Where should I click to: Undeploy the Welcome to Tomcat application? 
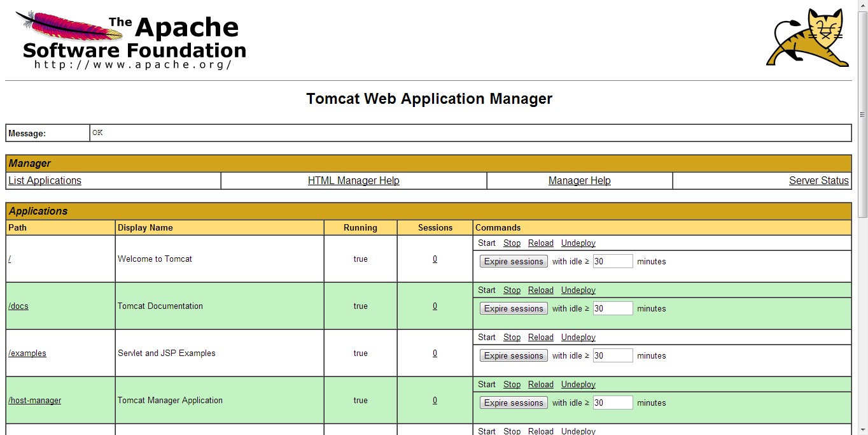coord(578,243)
